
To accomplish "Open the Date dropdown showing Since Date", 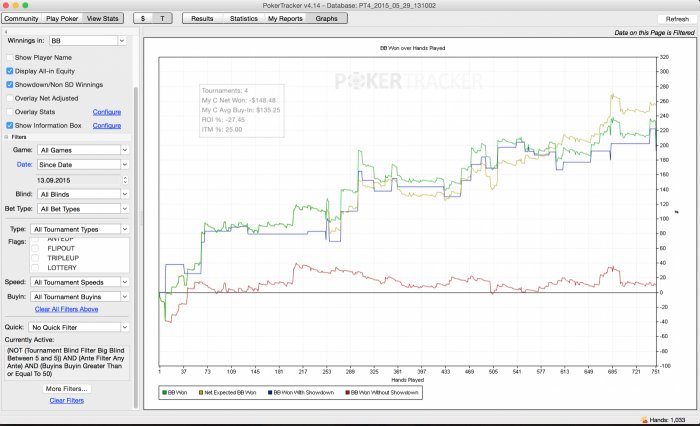I will tap(83, 164).
